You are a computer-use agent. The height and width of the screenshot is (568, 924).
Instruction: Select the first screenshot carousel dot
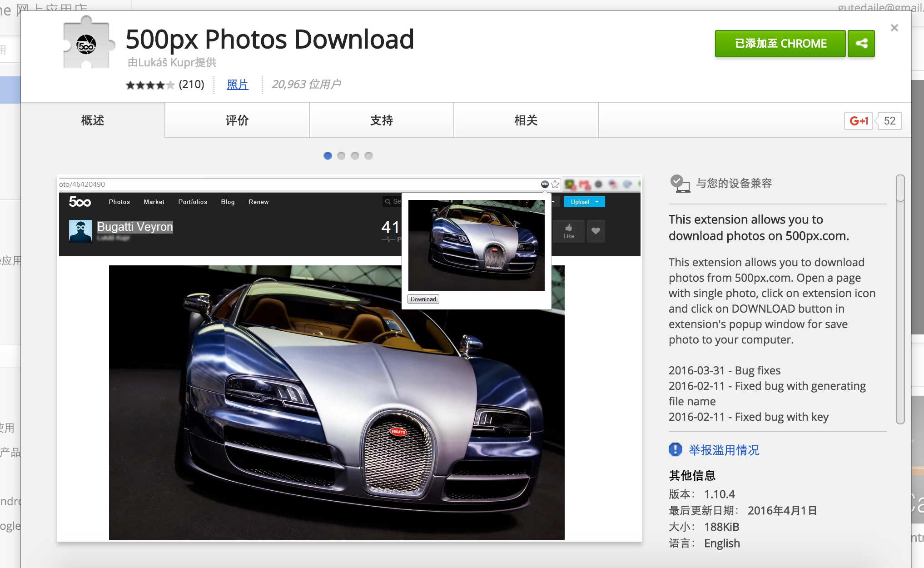click(328, 156)
